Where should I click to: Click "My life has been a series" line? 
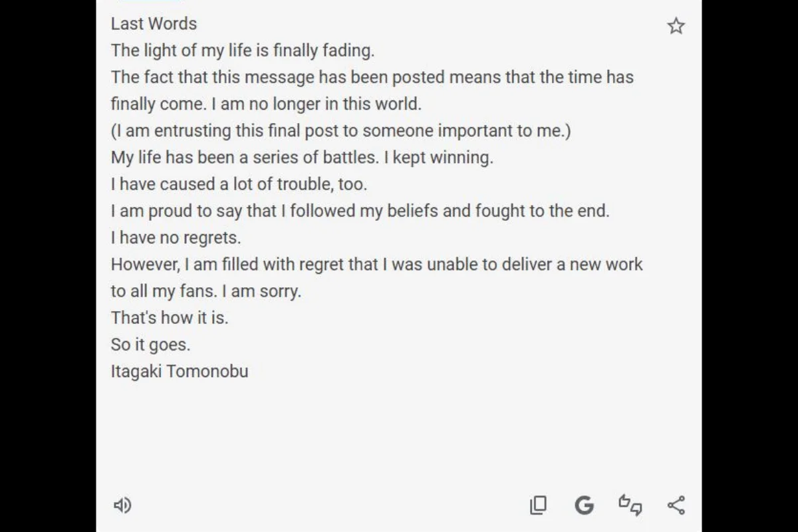point(302,158)
